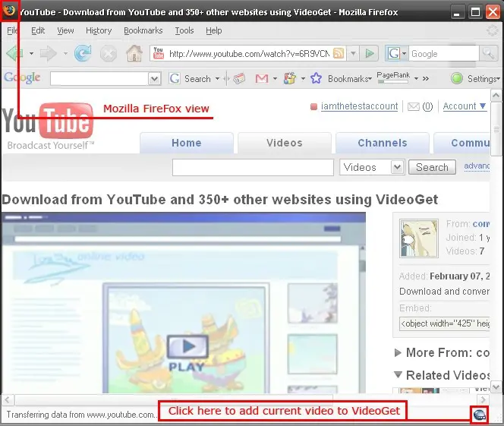Click the VideoGet icon in status bar
The image size is (504, 426).
pyautogui.click(x=480, y=415)
